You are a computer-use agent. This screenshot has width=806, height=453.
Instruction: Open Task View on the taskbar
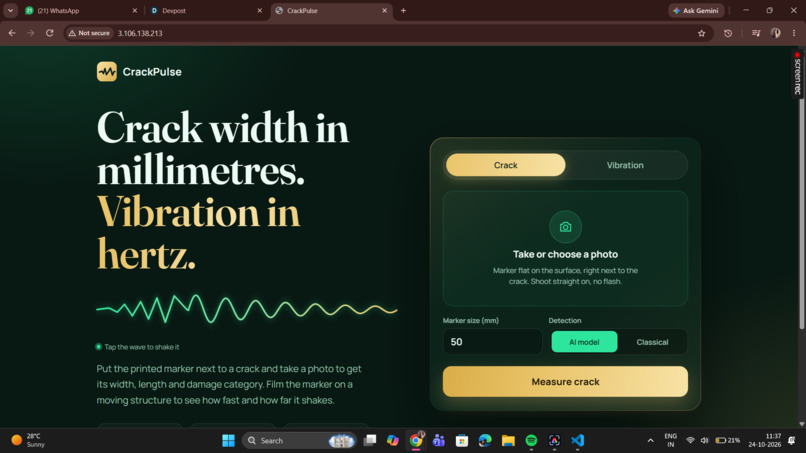370,441
